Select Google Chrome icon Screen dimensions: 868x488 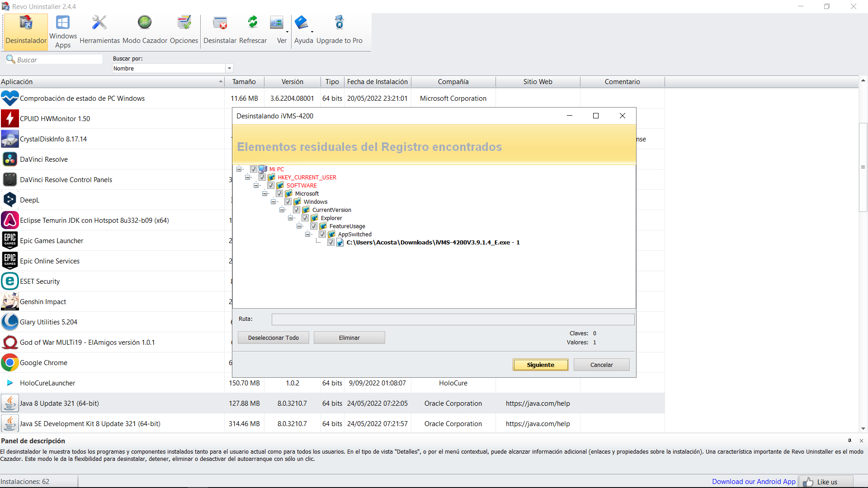pyautogui.click(x=9, y=362)
